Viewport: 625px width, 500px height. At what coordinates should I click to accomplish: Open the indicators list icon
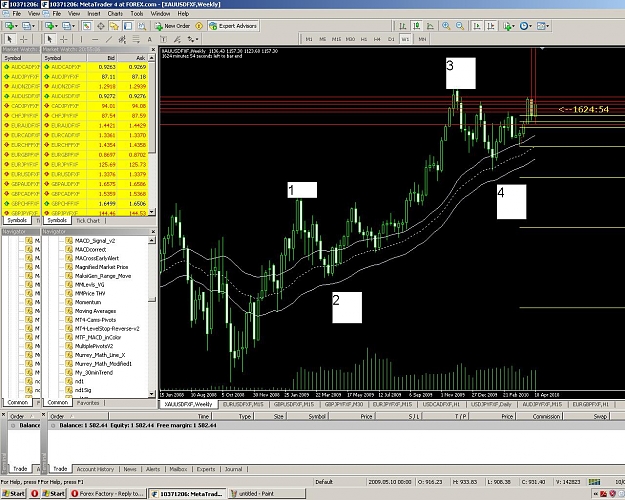pos(507,26)
